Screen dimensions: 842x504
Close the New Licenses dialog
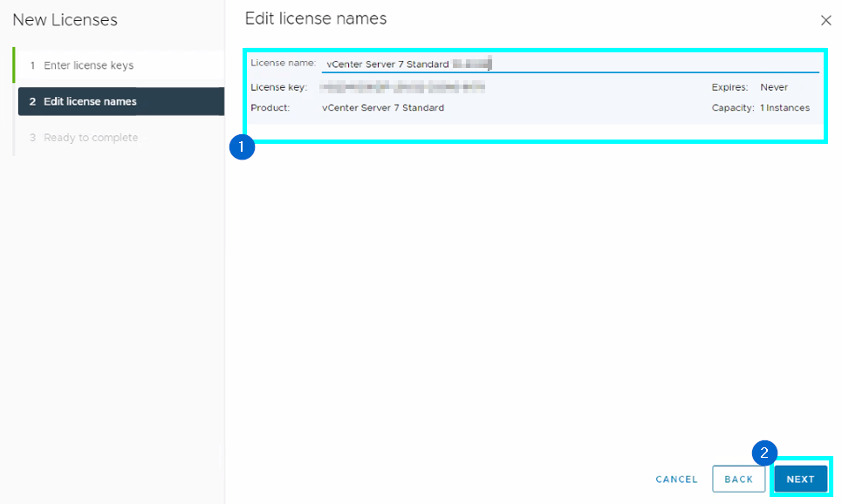point(826,20)
